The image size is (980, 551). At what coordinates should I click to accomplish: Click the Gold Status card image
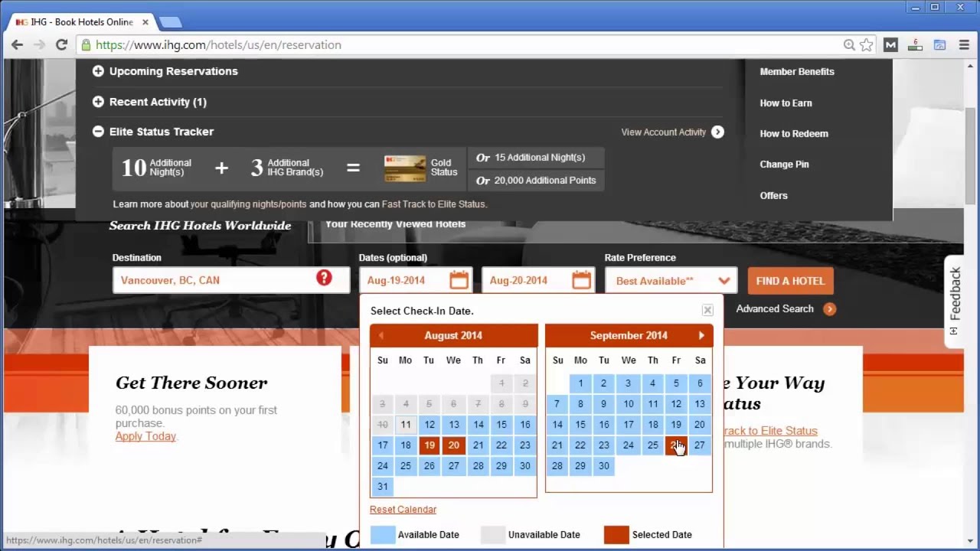[x=405, y=168]
